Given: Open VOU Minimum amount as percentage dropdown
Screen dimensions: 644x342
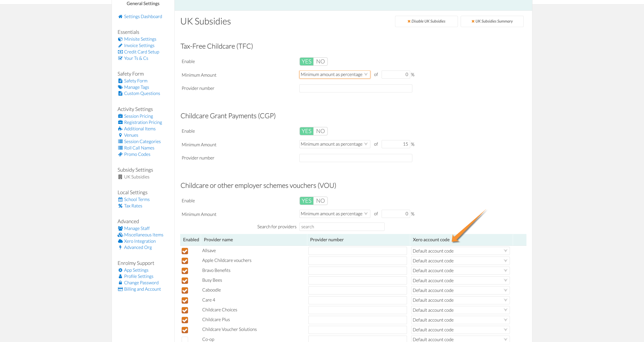Looking at the screenshot, I should click(x=335, y=214).
